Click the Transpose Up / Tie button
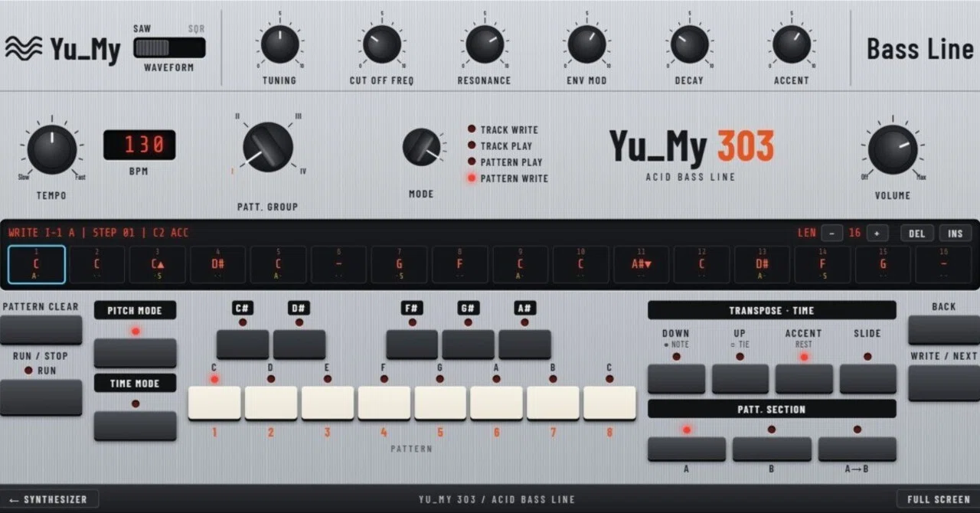 coord(740,379)
